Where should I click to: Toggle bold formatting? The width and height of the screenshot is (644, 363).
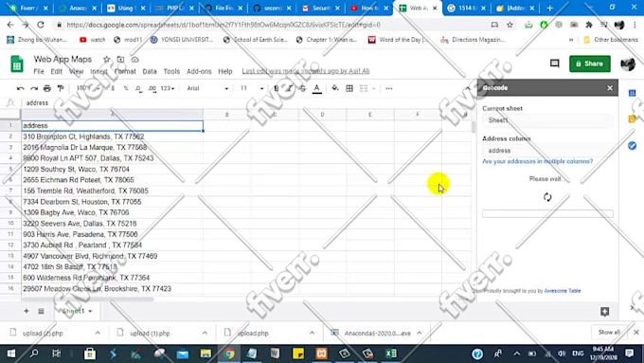pos(277,88)
